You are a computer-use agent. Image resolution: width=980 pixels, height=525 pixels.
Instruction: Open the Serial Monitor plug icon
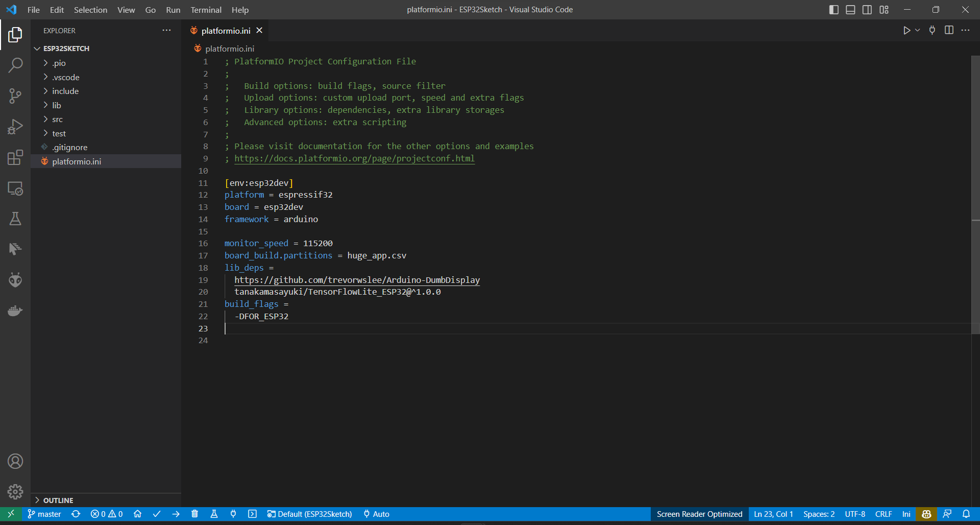(233, 514)
